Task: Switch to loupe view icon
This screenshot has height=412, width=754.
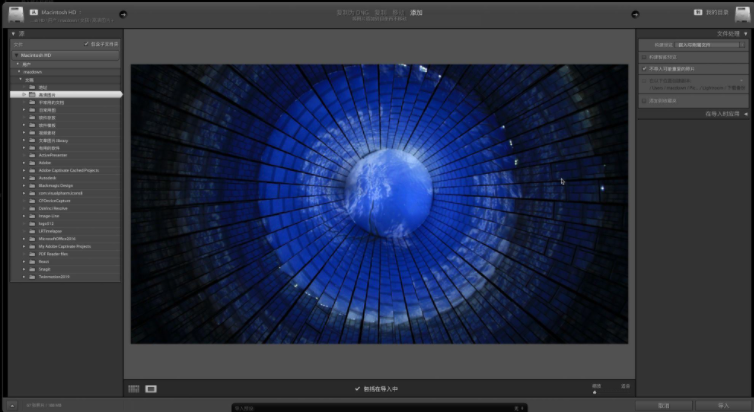Action: click(x=151, y=388)
